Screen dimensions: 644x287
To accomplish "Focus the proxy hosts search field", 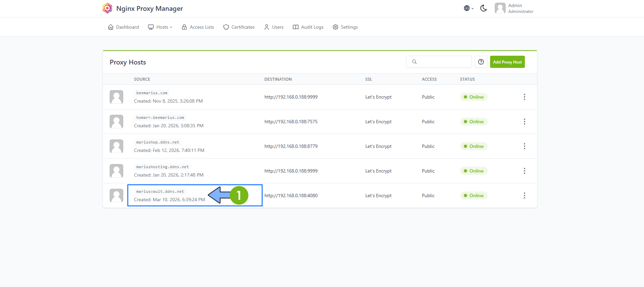I will 443,62.
